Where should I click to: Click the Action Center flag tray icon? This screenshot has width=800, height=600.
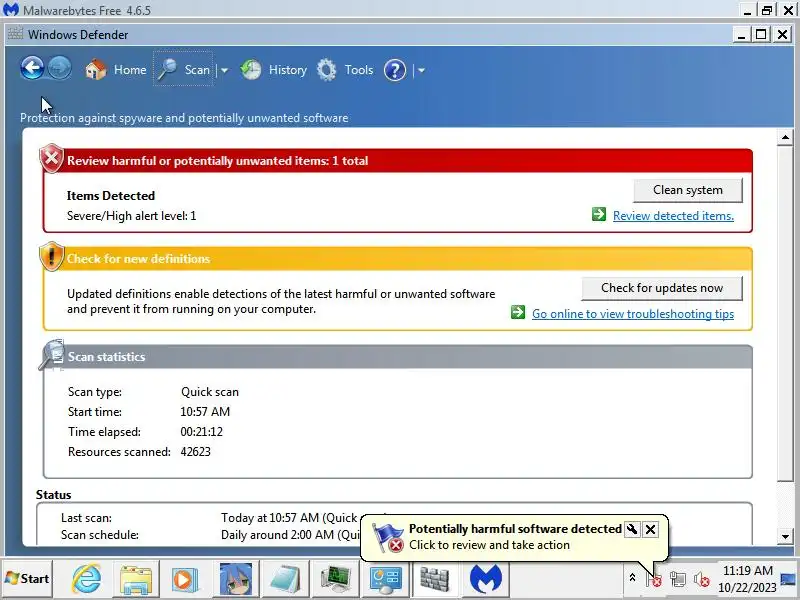(x=654, y=579)
